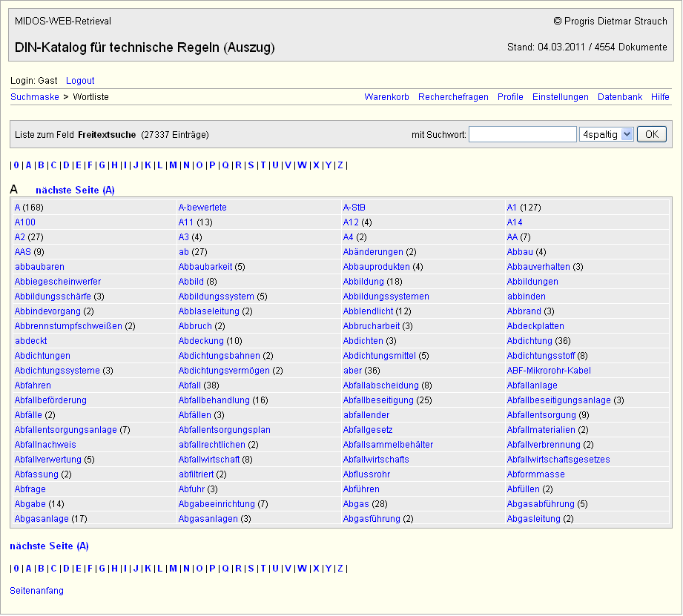Screen dimensions: 683x616
Task: Open the Hilfe page
Action: [660, 97]
